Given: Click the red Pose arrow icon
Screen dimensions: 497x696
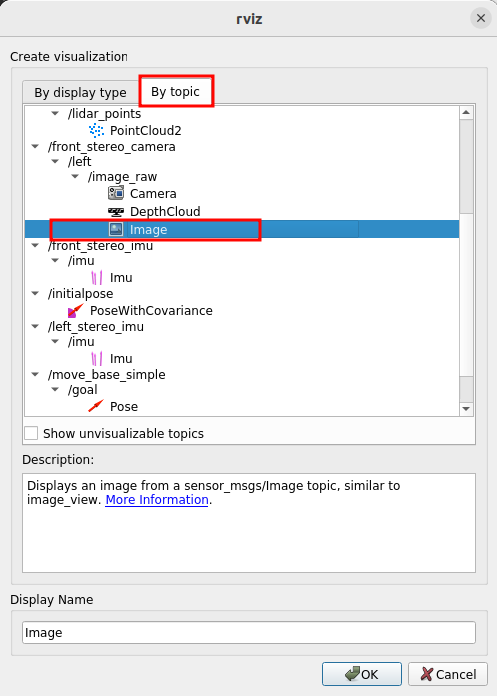Looking at the screenshot, I should point(96,406).
